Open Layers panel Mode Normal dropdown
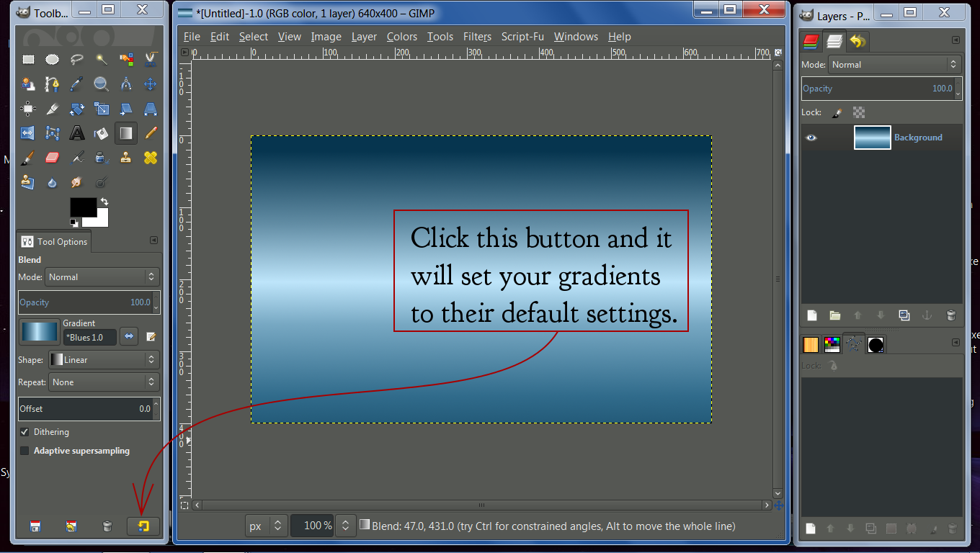 tap(895, 64)
